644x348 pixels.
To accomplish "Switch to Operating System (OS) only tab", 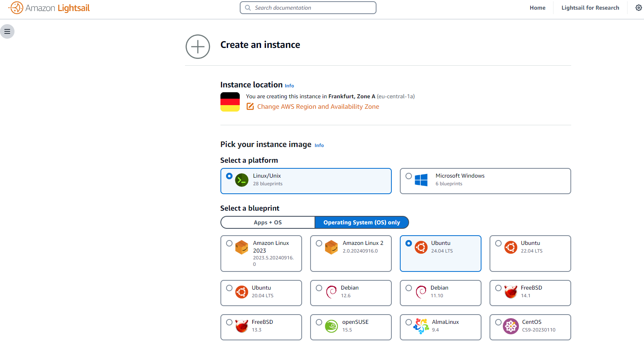I will 362,222.
